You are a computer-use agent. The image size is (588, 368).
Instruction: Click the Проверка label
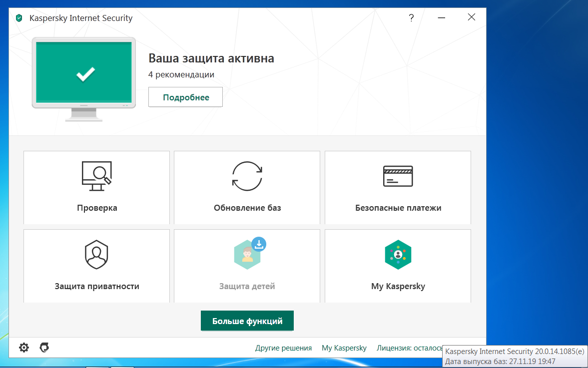[97, 208]
